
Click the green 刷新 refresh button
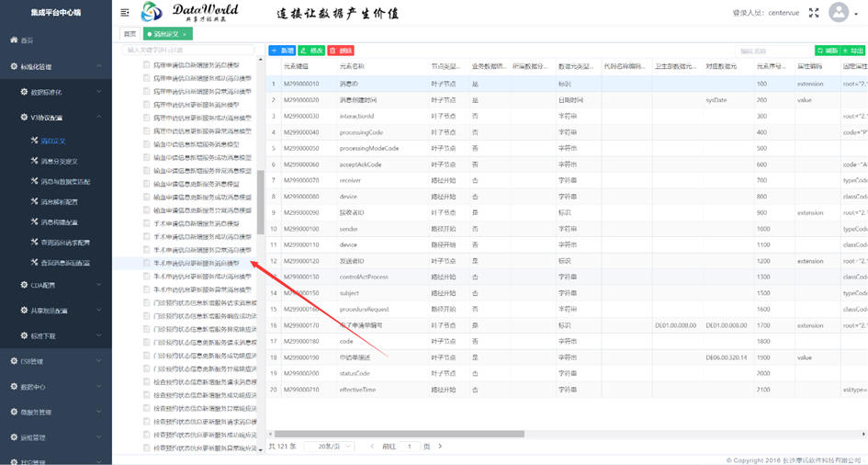pyautogui.click(x=827, y=51)
